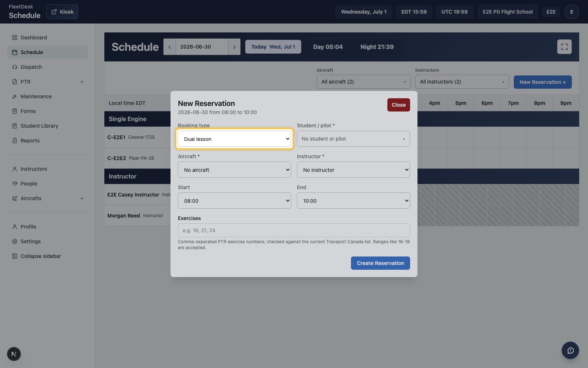This screenshot has width=588, height=368.
Task: Open People from the sidebar
Action: pyautogui.click(x=47, y=184)
